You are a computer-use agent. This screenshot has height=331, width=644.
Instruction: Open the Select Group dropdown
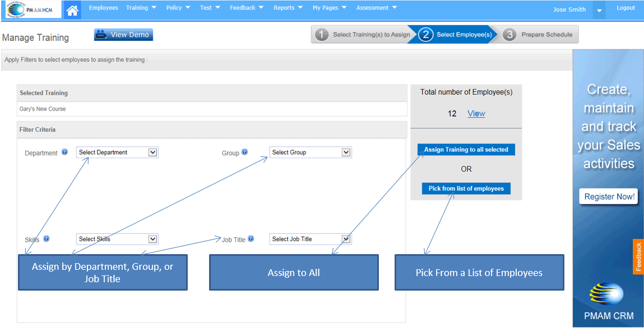[x=310, y=153]
